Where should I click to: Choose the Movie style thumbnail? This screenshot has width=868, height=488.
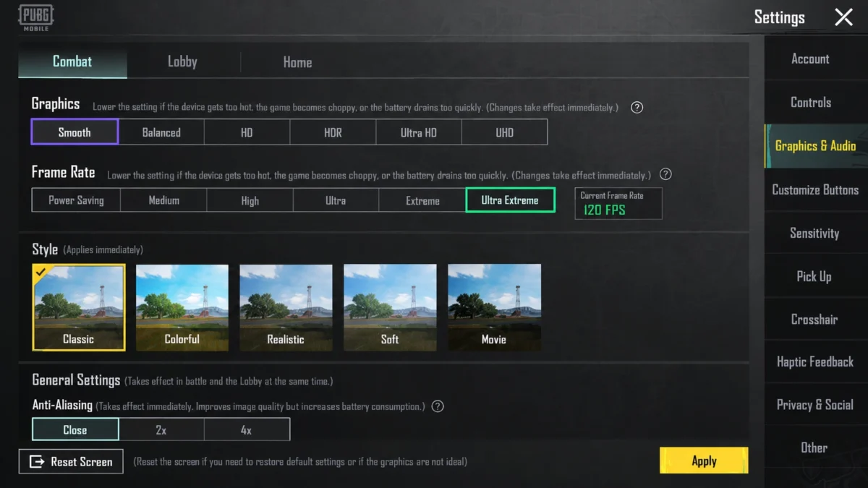coord(494,307)
